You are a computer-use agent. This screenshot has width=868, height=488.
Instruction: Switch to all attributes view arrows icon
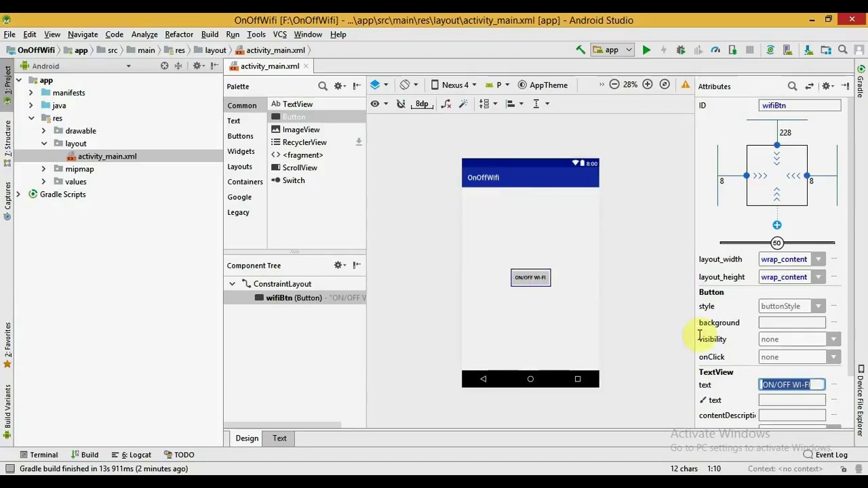point(810,86)
